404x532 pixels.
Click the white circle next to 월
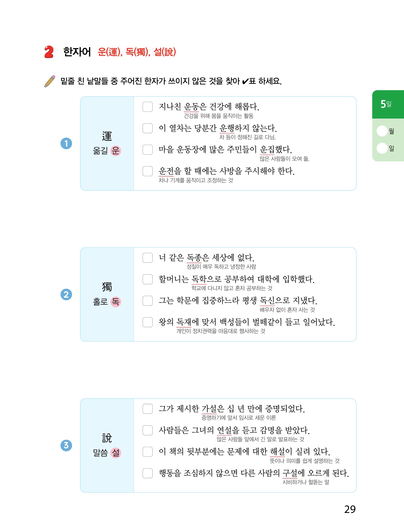point(382,131)
